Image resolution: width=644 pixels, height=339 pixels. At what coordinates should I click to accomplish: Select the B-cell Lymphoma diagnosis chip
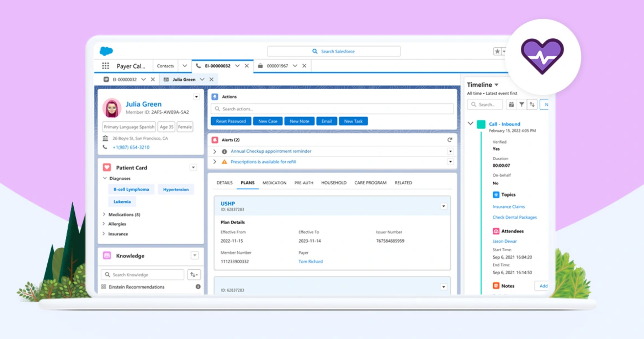pyautogui.click(x=131, y=189)
